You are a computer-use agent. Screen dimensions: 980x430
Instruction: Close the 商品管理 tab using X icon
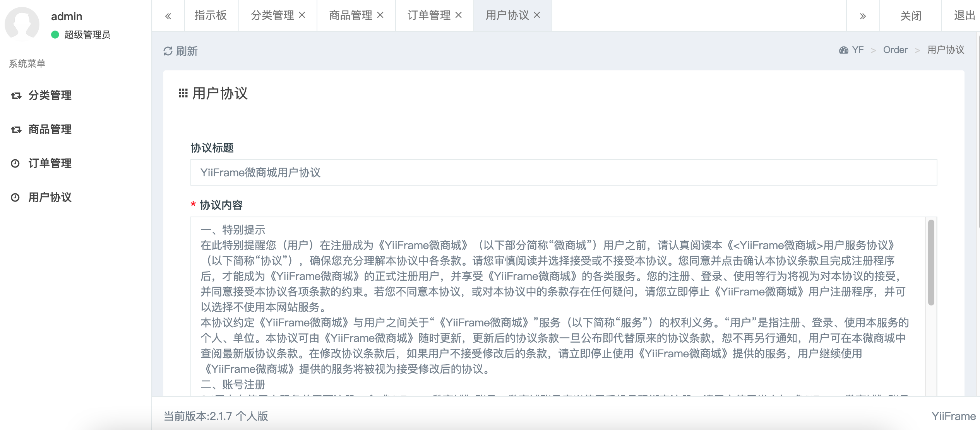[x=380, y=15]
